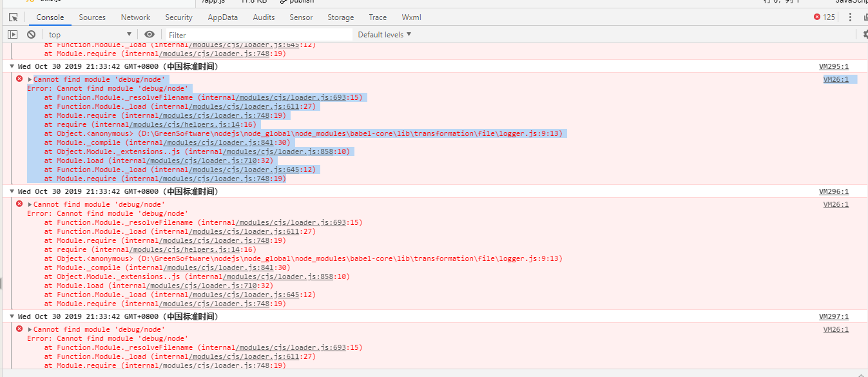The height and width of the screenshot is (377, 868).
Task: Open the Audits tab
Action: tap(264, 17)
